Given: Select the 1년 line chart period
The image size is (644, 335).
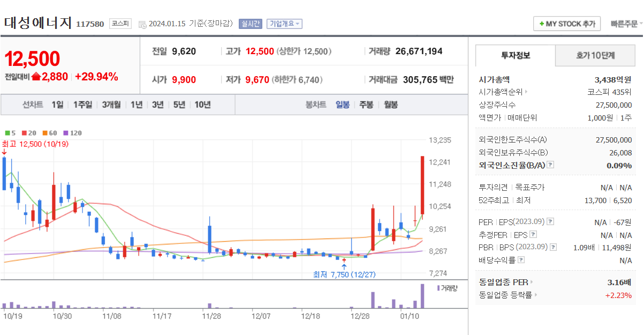Looking at the screenshot, I should tap(137, 105).
